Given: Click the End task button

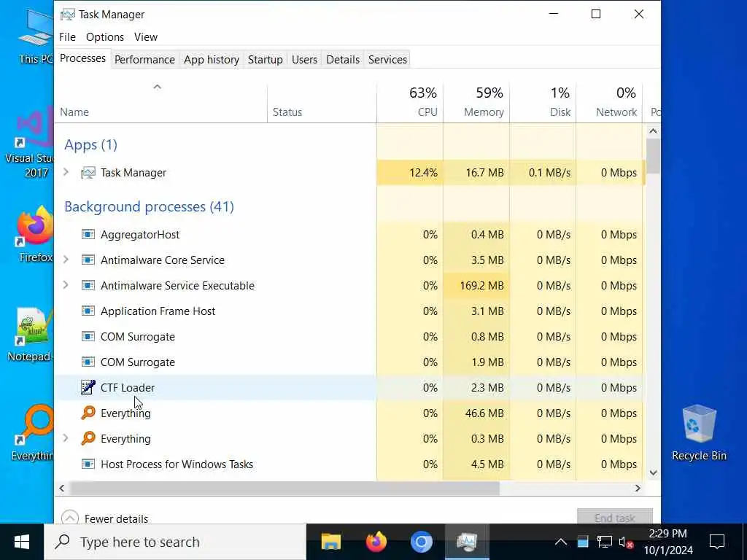Looking at the screenshot, I should 615,518.
